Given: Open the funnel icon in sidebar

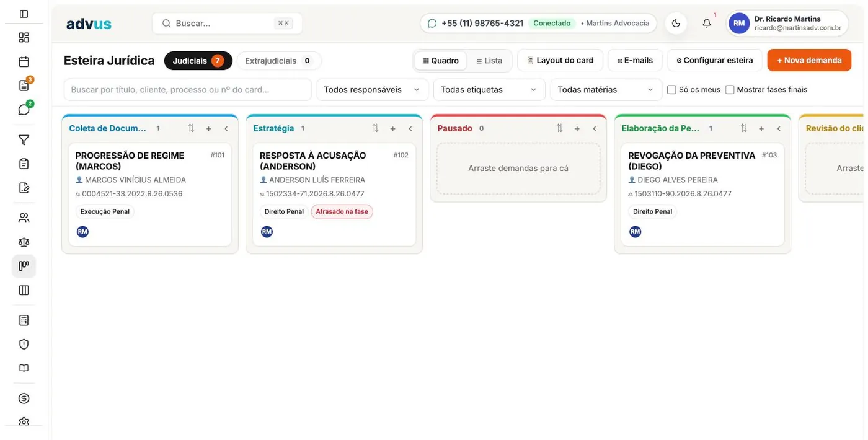Looking at the screenshot, I should coord(24,140).
